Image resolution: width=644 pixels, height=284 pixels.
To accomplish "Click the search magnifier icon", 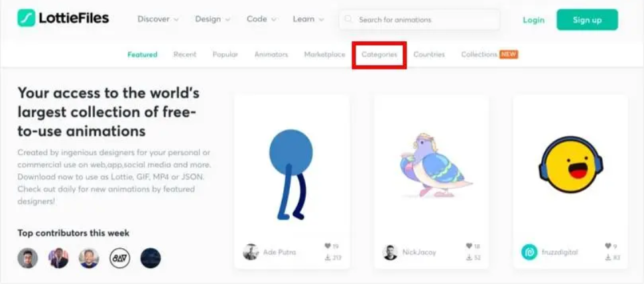I will click(x=349, y=20).
